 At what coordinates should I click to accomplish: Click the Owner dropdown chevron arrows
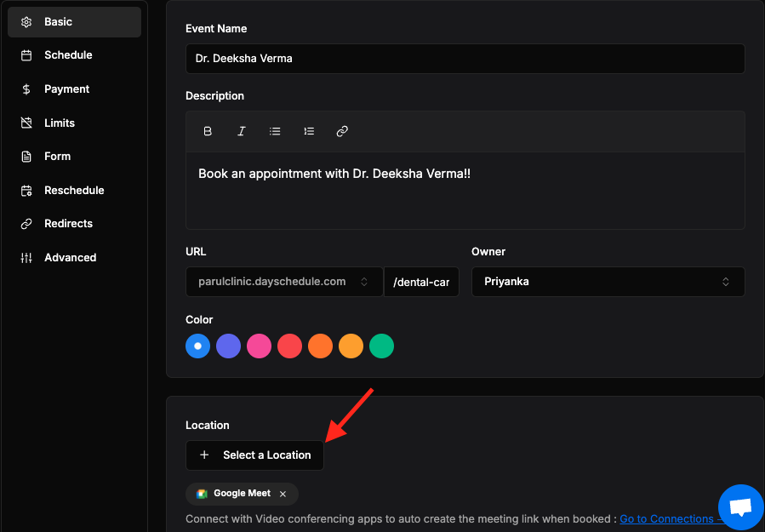[726, 282]
